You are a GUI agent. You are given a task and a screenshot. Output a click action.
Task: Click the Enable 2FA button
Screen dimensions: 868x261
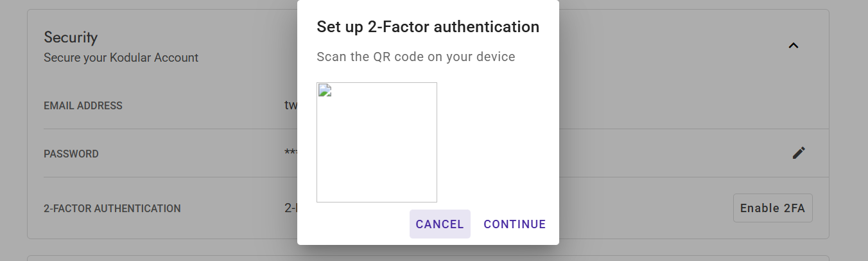point(772,208)
